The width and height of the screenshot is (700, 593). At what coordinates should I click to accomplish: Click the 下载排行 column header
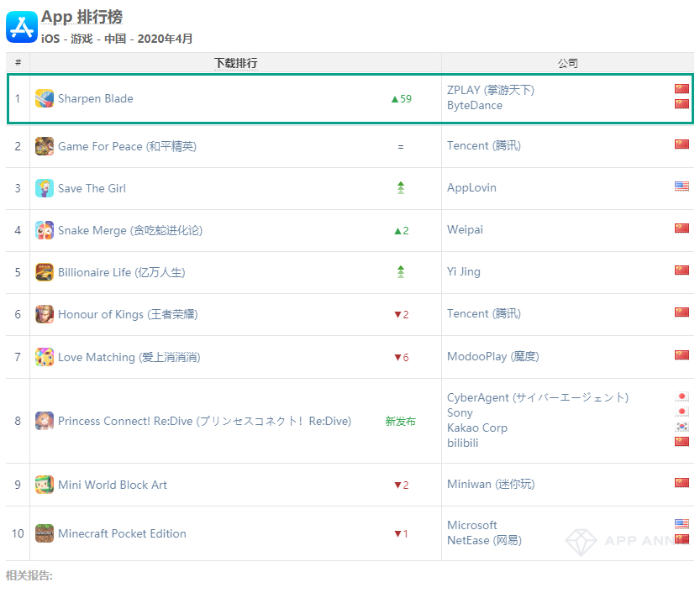(235, 63)
